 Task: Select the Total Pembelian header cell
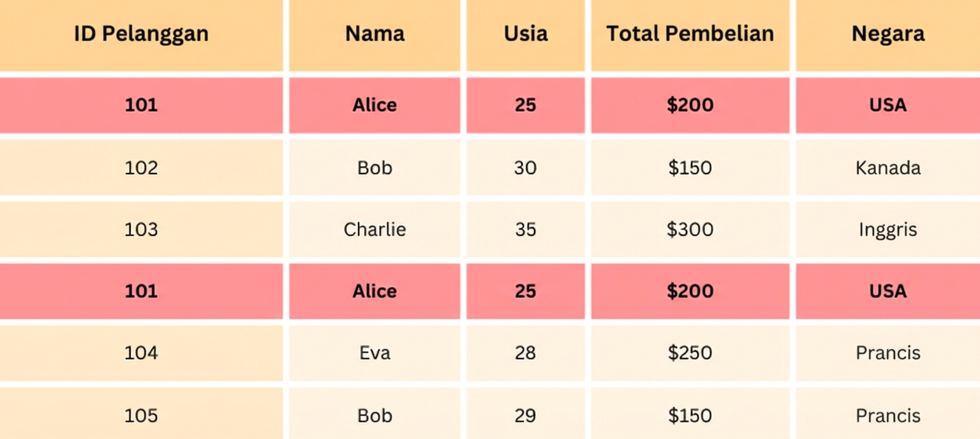tap(690, 34)
